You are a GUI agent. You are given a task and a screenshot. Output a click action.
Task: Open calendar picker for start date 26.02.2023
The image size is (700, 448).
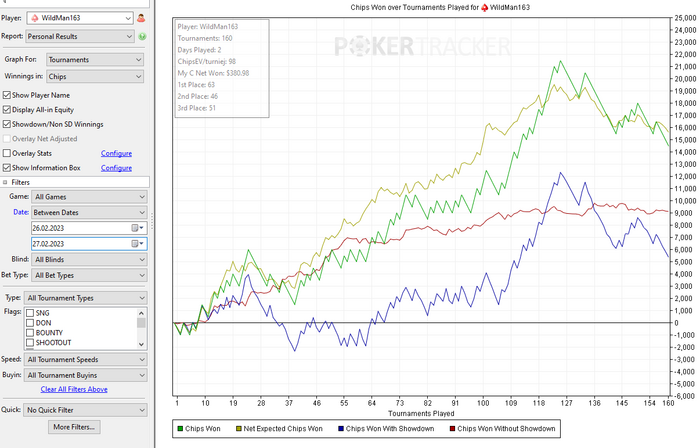click(138, 228)
